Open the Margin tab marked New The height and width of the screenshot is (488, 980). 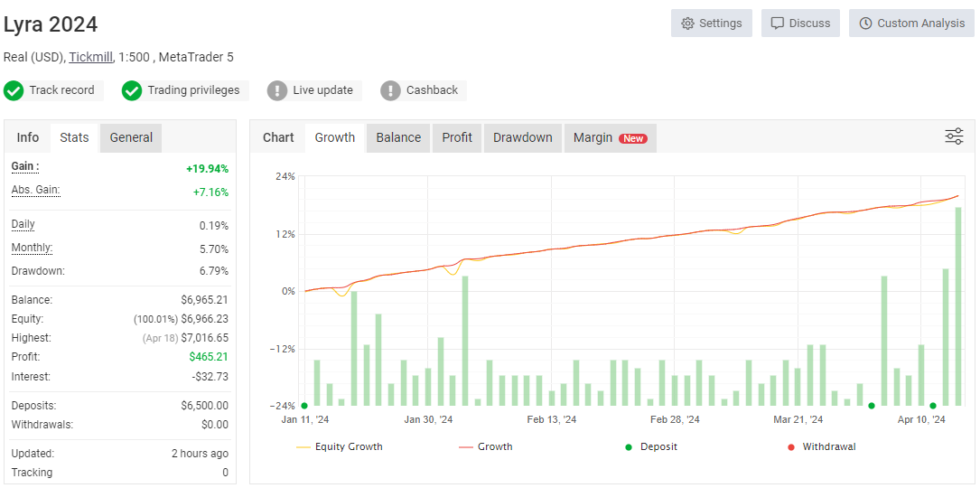[x=611, y=137]
